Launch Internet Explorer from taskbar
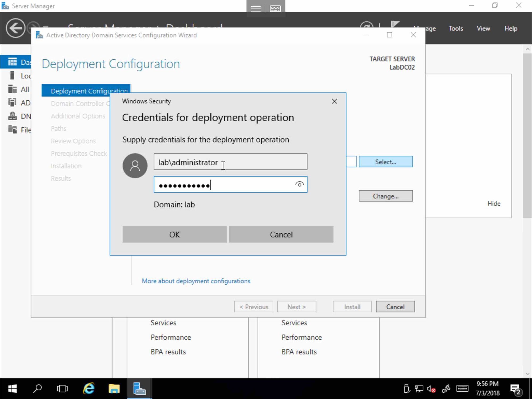The image size is (532, 399). (89, 389)
